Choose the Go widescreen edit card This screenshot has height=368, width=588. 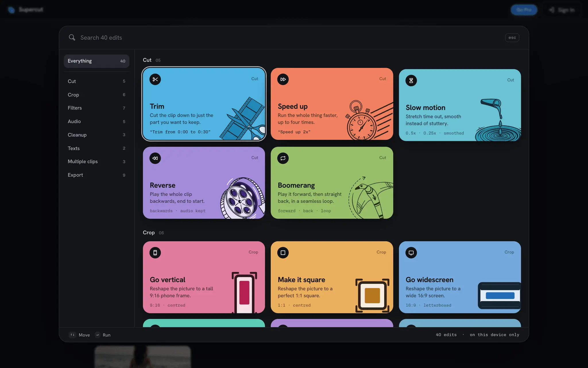pos(460,277)
